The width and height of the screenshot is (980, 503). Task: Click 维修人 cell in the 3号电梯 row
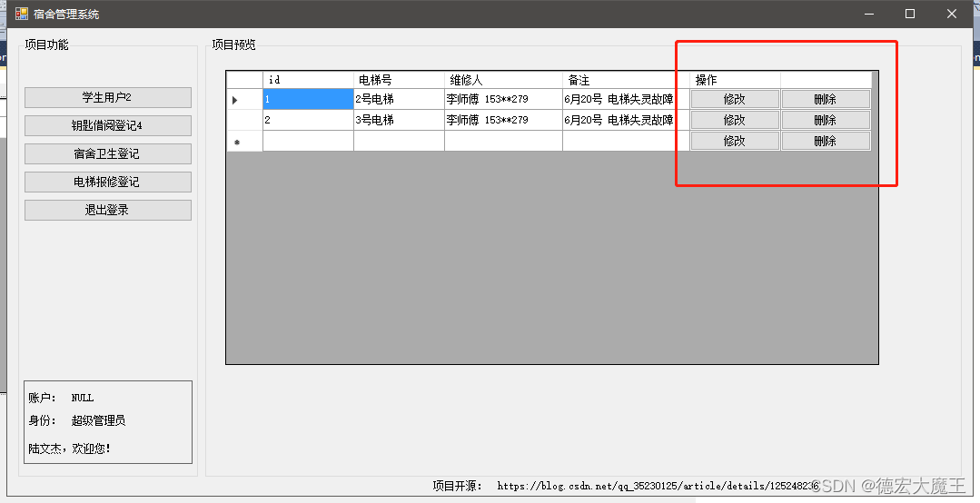(503, 120)
